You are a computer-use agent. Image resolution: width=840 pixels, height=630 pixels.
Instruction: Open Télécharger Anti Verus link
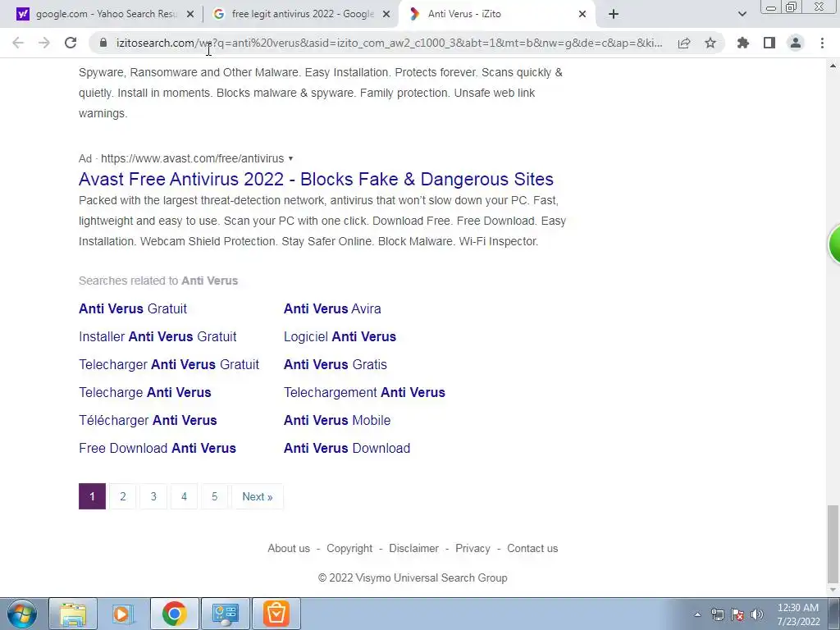click(148, 420)
